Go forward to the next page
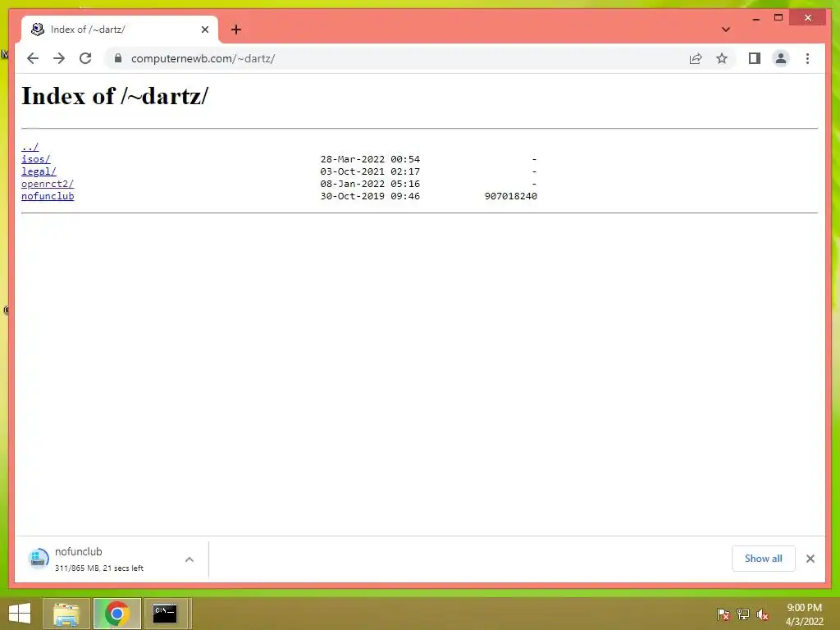840x630 pixels. tap(59, 58)
